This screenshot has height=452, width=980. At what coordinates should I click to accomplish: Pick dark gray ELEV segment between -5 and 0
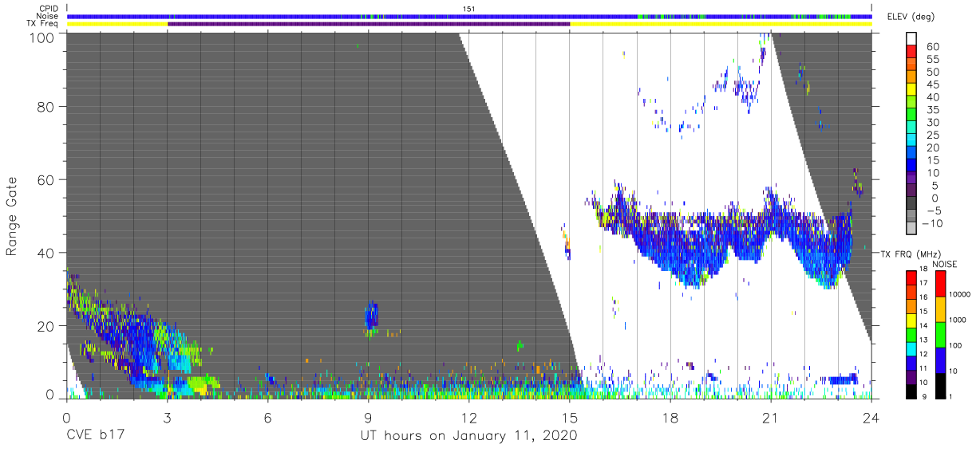(911, 204)
